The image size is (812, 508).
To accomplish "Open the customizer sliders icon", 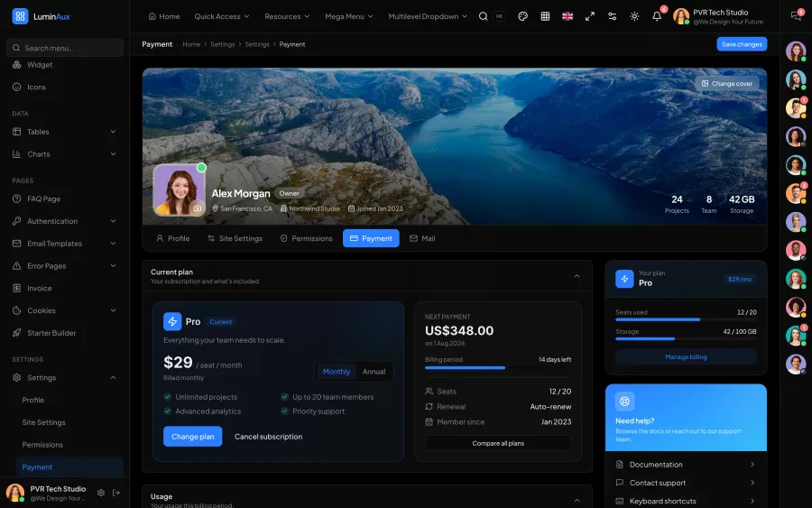I will 612,16.
